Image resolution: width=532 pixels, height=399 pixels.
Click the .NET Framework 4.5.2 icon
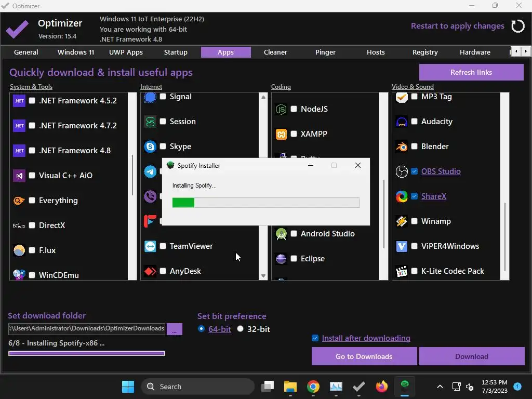tap(19, 101)
